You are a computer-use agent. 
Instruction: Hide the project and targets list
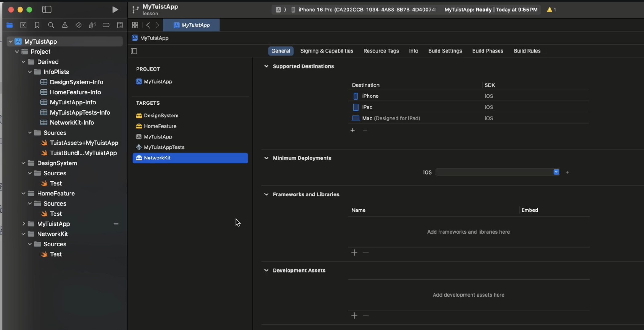click(134, 51)
